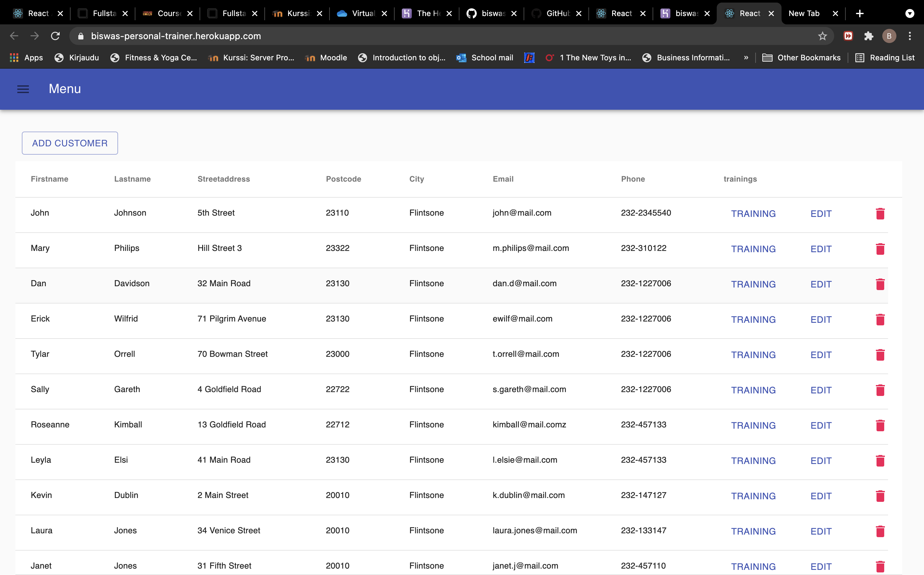The image size is (924, 575).
Task: Open the School mail bookmark
Action: tap(485, 58)
